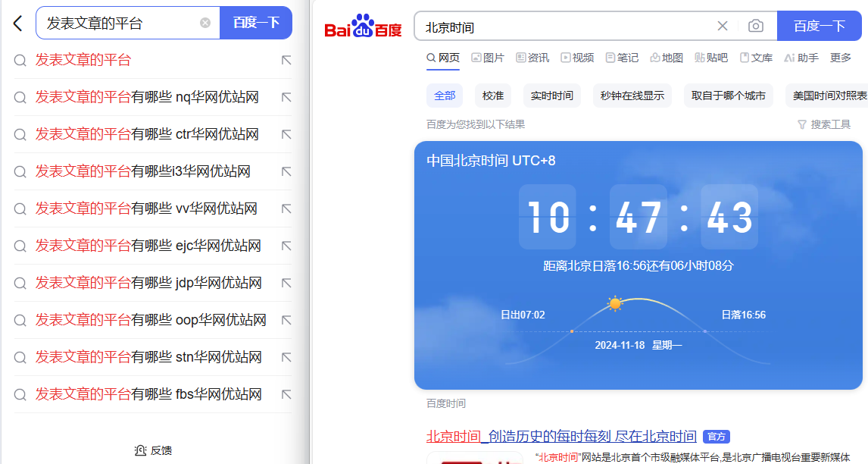
Task: Switch to the 文库 tab
Action: [x=756, y=58]
